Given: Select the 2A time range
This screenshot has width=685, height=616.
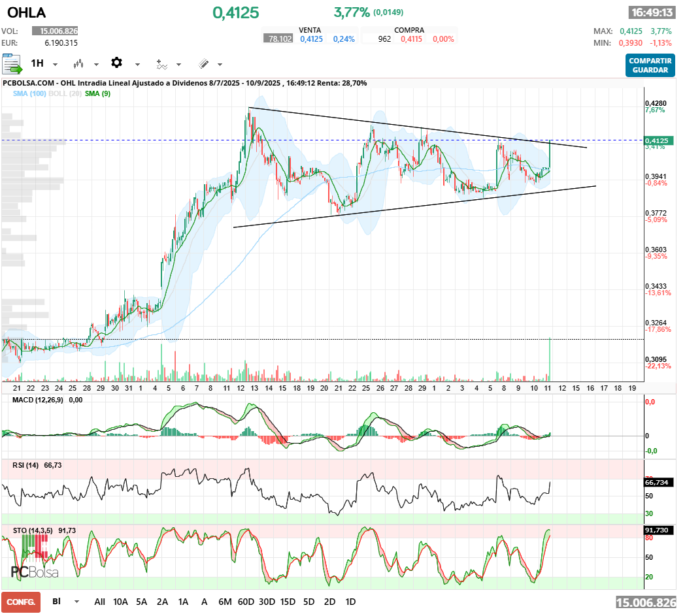Looking at the screenshot, I should (163, 602).
